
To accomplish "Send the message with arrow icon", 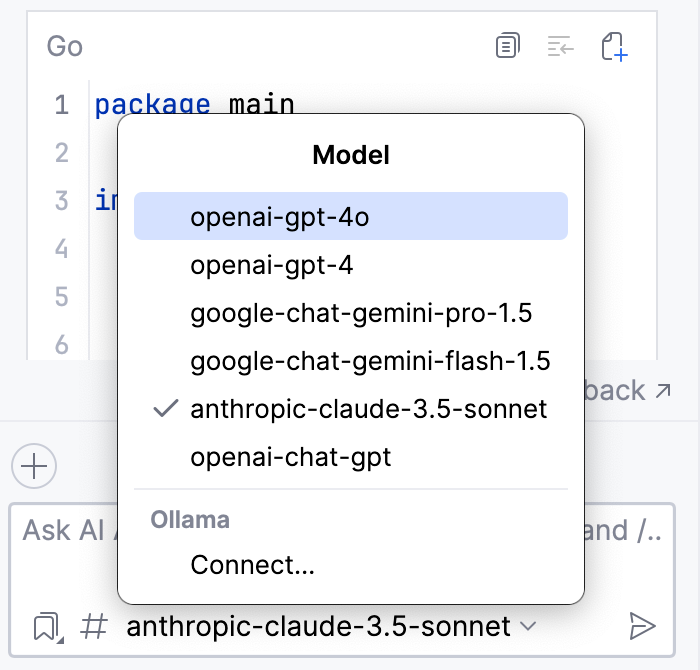I will [641, 627].
